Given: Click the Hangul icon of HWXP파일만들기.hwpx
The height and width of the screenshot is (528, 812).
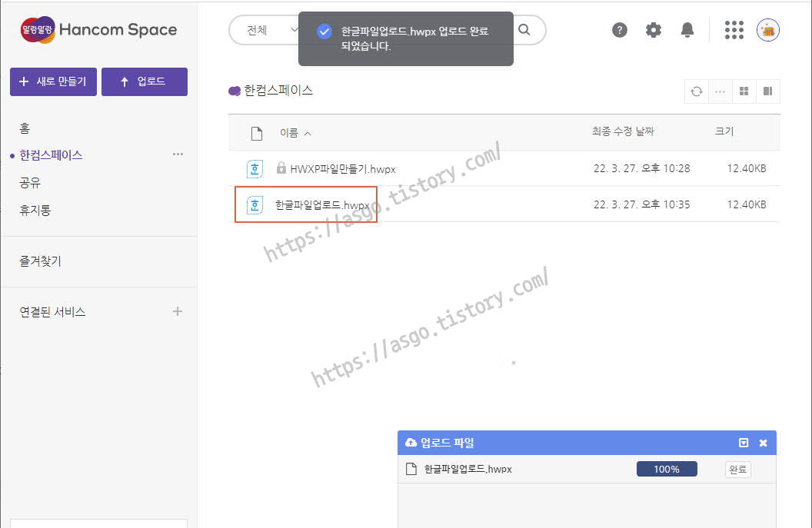Looking at the screenshot, I should [x=255, y=169].
